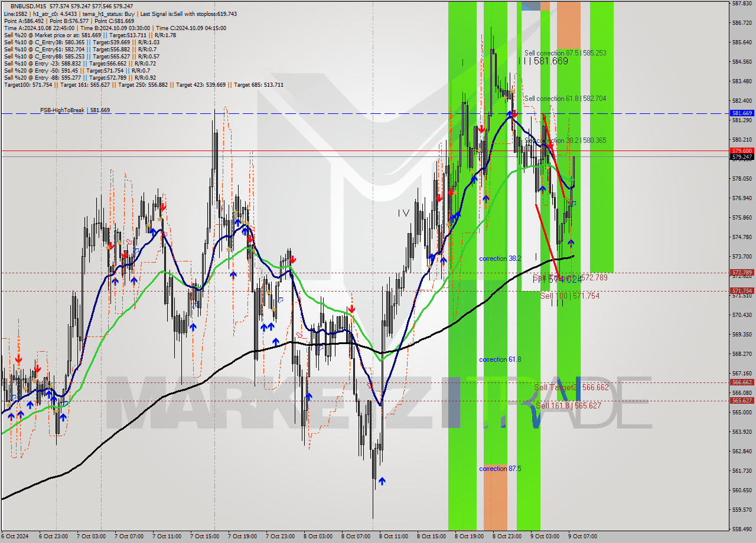Select the 'Sell Target2 | 566.662' label
The image size is (756, 543).
pyautogui.click(x=571, y=387)
